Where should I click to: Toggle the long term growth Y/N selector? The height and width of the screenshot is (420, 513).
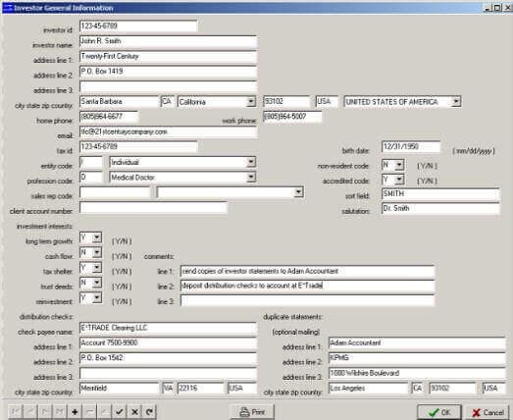click(x=97, y=237)
